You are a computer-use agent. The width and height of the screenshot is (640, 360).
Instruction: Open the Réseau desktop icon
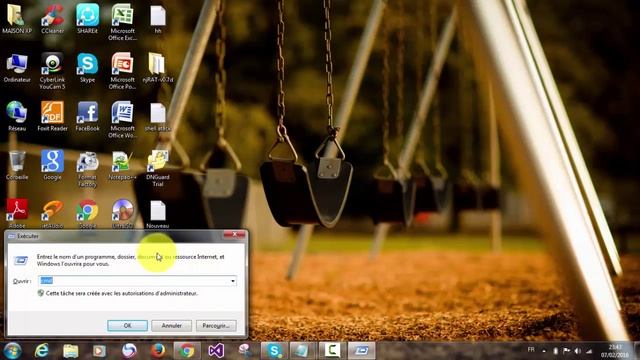pyautogui.click(x=17, y=116)
